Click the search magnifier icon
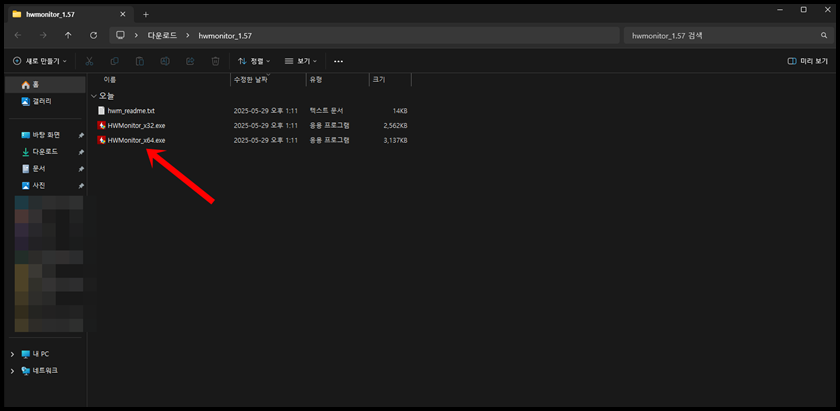 tap(824, 35)
